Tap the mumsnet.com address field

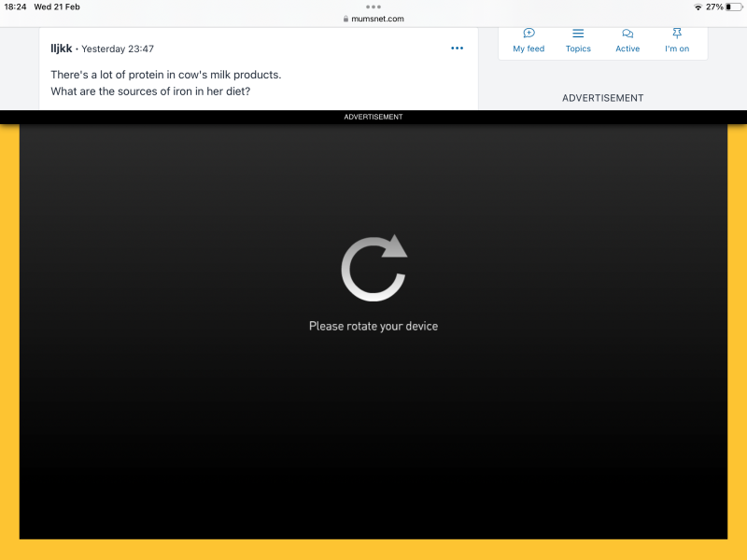pyautogui.click(x=377, y=19)
